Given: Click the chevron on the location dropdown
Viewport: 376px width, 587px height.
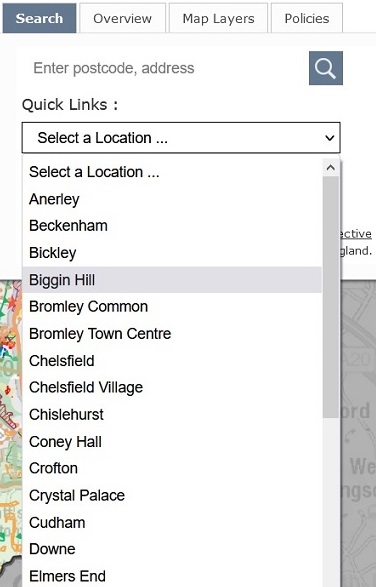Looking at the screenshot, I should click(330, 138).
